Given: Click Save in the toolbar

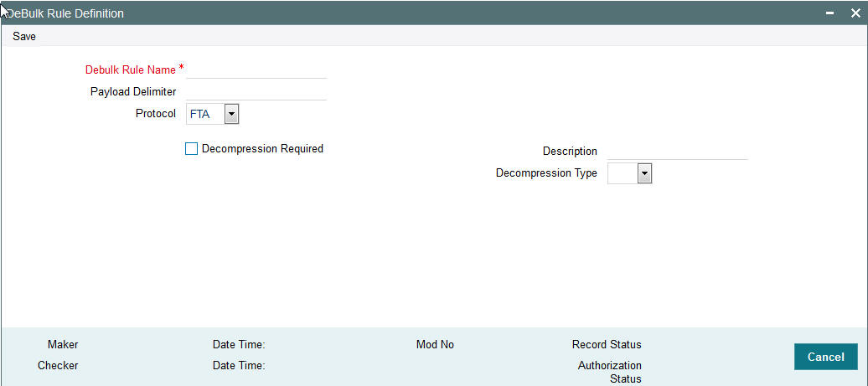Looking at the screenshot, I should click(x=24, y=37).
